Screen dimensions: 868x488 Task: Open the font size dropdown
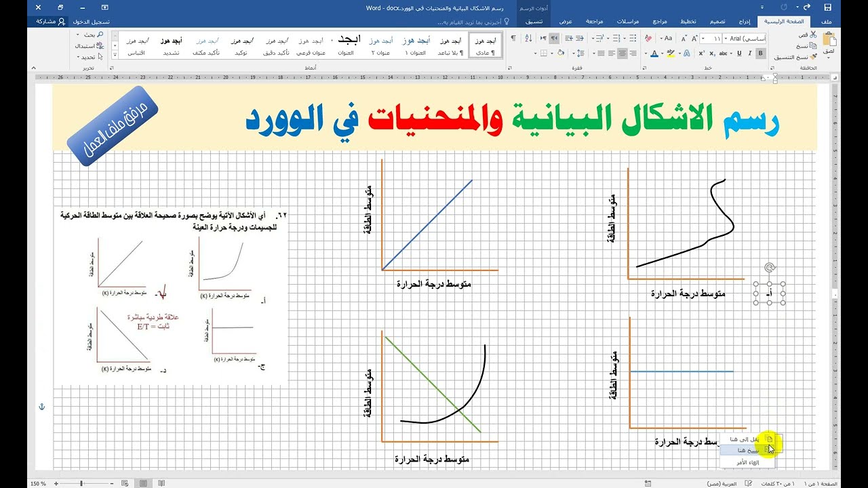pyautogui.click(x=703, y=39)
